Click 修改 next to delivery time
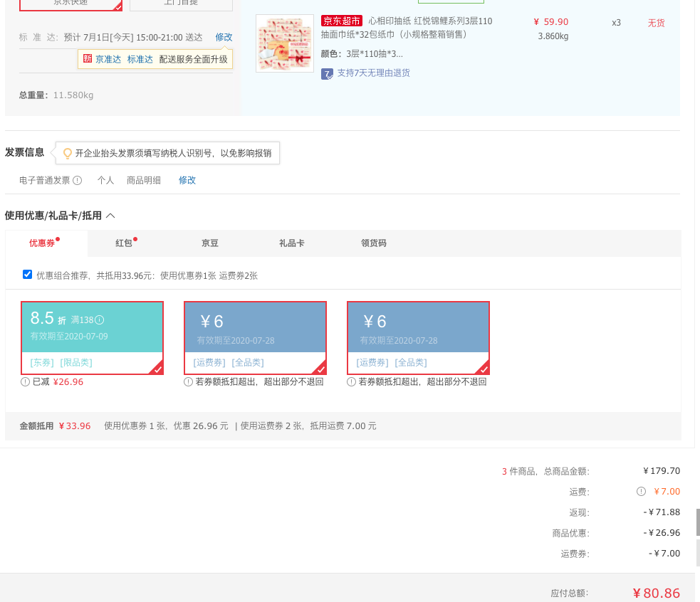 tap(224, 38)
